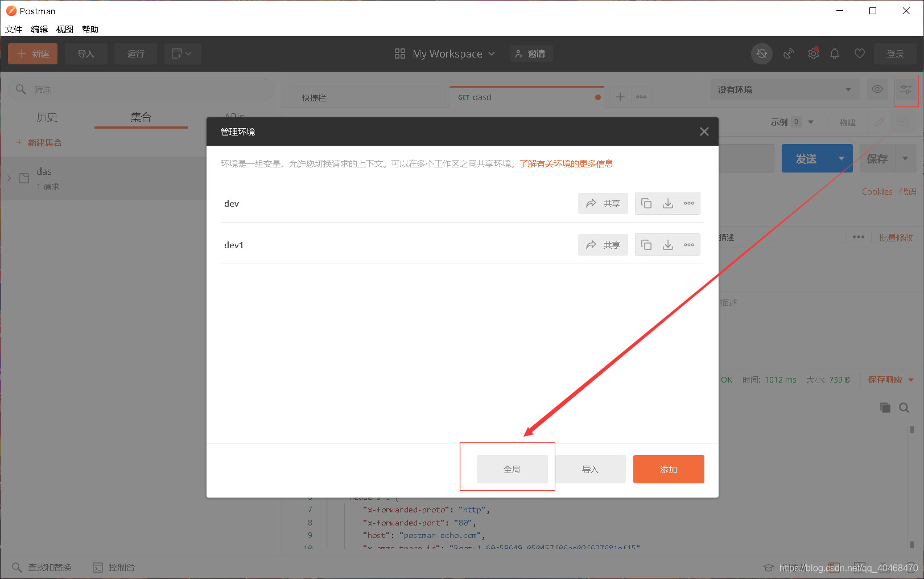The width and height of the screenshot is (924, 579).
Task: Open the 编辑 menu
Action: click(x=39, y=29)
